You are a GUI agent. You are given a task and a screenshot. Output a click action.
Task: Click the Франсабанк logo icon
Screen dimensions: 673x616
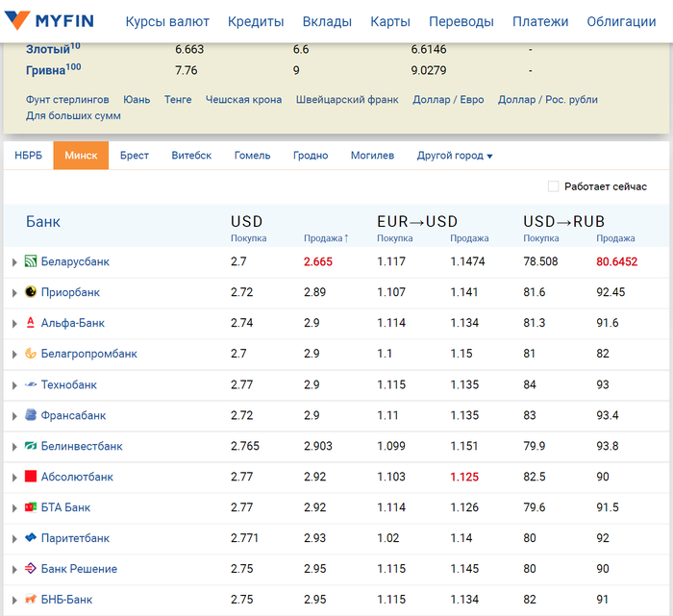tap(31, 415)
